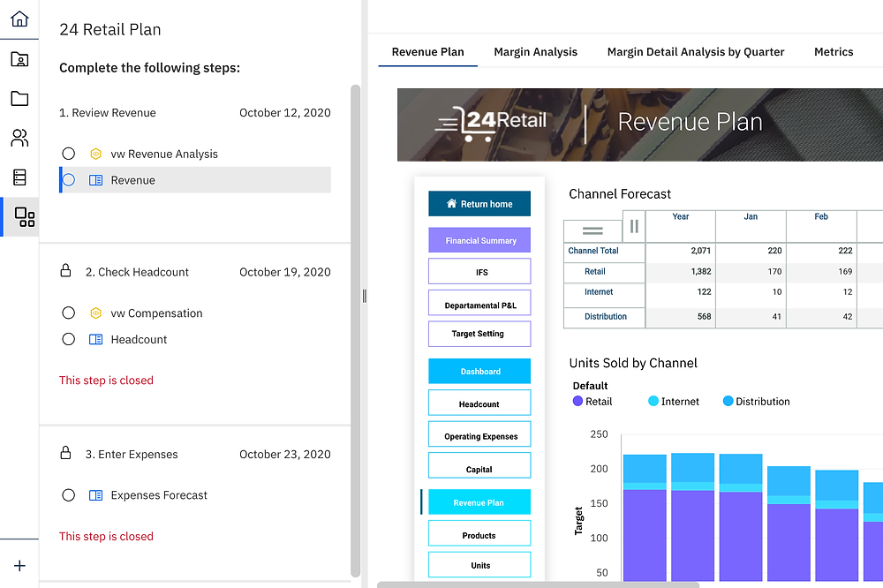Open the Capital button

pyautogui.click(x=479, y=466)
